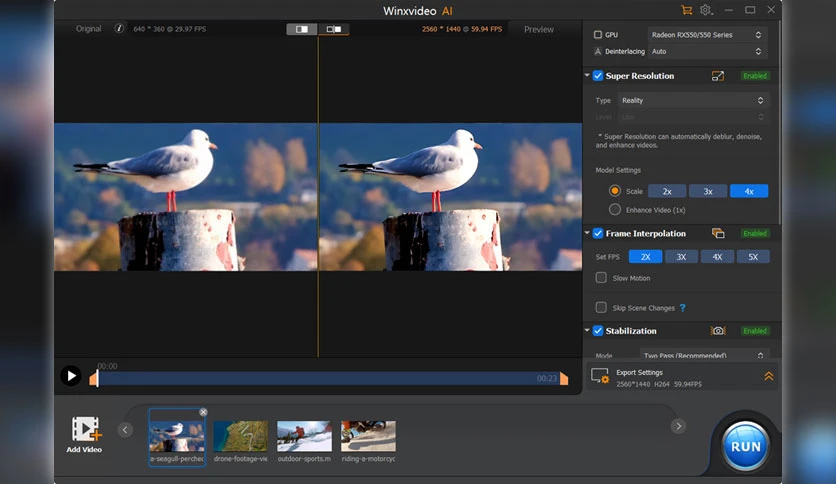Image resolution: width=836 pixels, height=484 pixels.
Task: Click the output resolution 2560*1440 text
Action: pyautogui.click(x=462, y=29)
